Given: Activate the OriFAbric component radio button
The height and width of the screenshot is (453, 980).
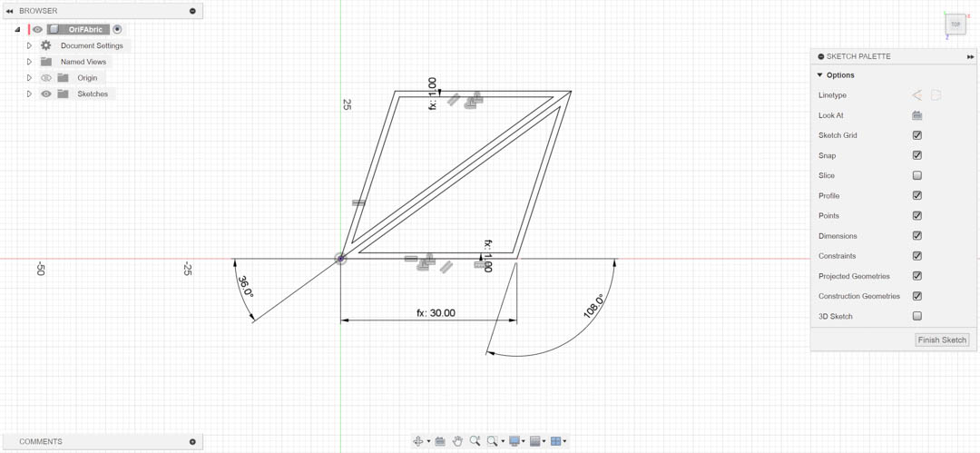Looking at the screenshot, I should coord(117,29).
